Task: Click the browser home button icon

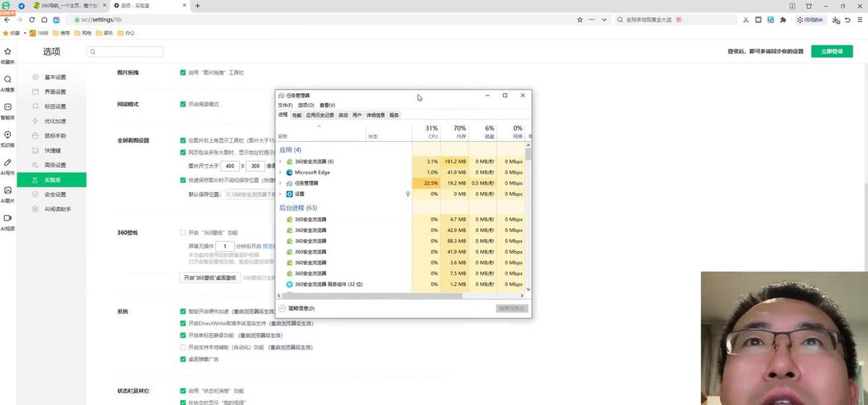Action: coord(43,20)
